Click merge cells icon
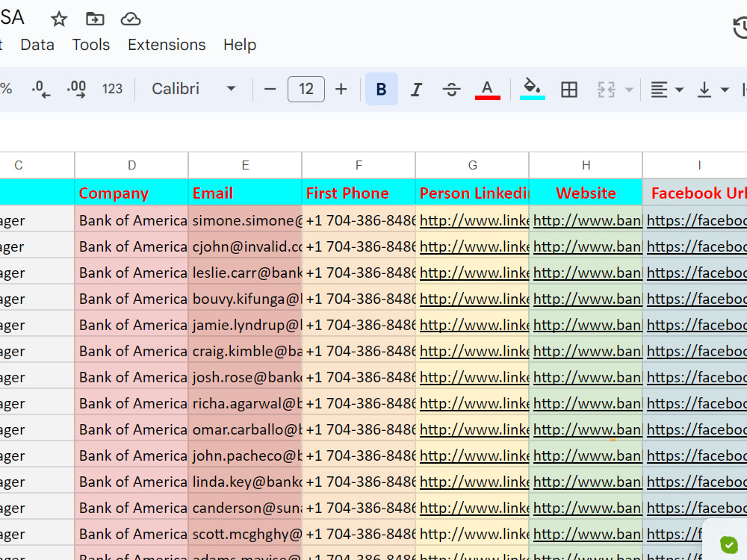Image resolution: width=747 pixels, height=560 pixels. coord(607,89)
